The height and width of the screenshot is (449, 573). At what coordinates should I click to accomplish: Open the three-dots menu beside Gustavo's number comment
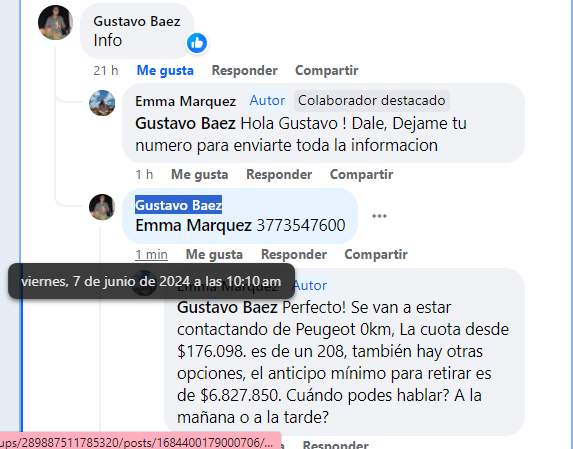point(379,216)
